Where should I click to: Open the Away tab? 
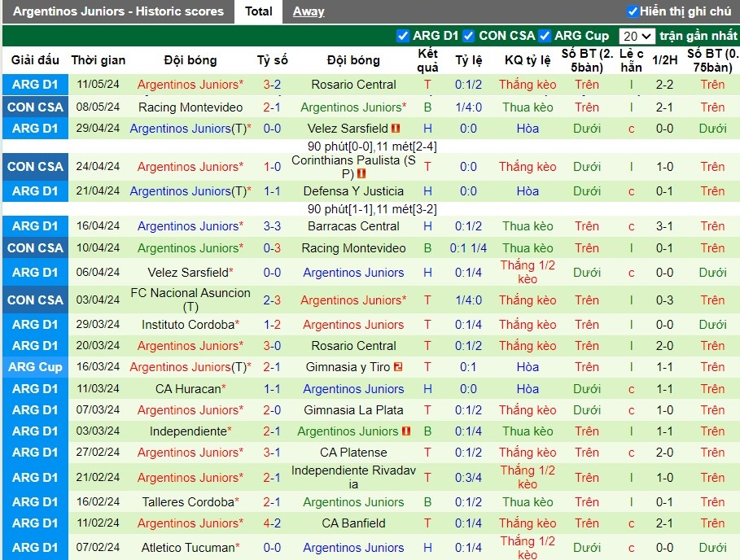(x=309, y=11)
